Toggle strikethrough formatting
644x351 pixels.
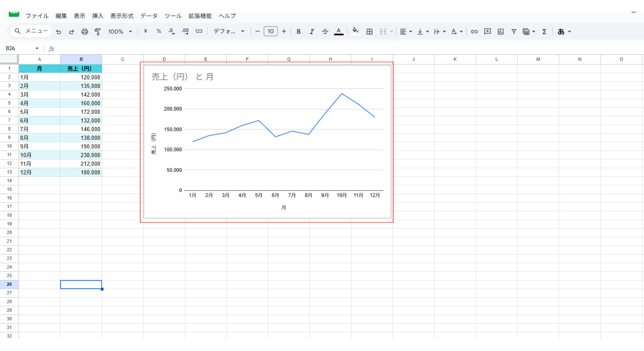pyautogui.click(x=325, y=32)
